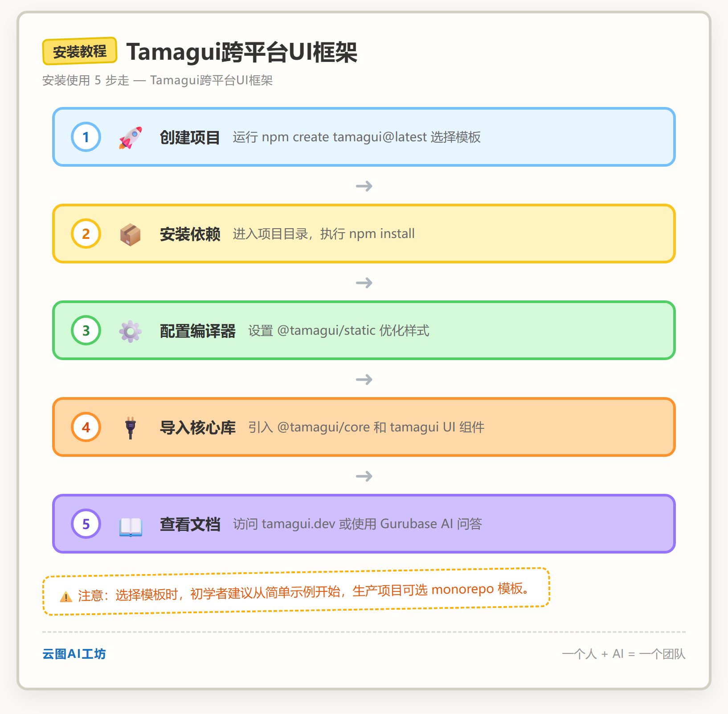Click the package box icon beside 安装依赖
Screen dimensions: 728x714
(x=131, y=234)
